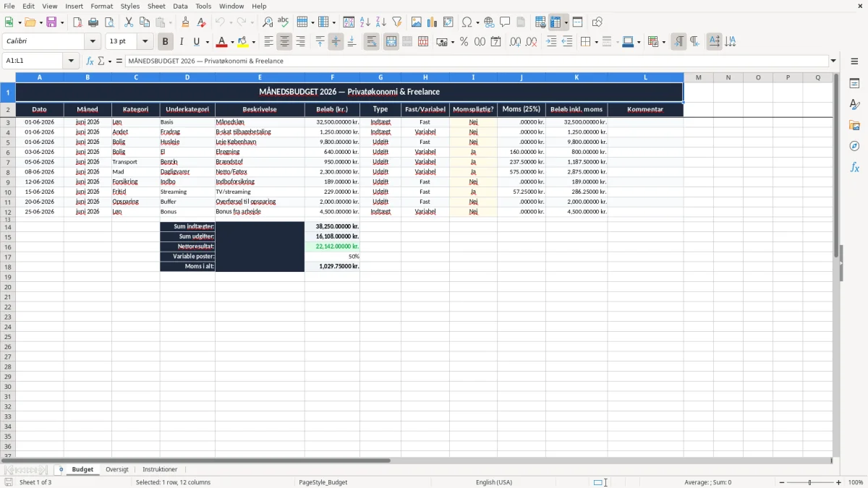Open the Function Wizard (fx) in formula bar
Image resolution: width=868 pixels, height=488 pixels.
(90, 61)
